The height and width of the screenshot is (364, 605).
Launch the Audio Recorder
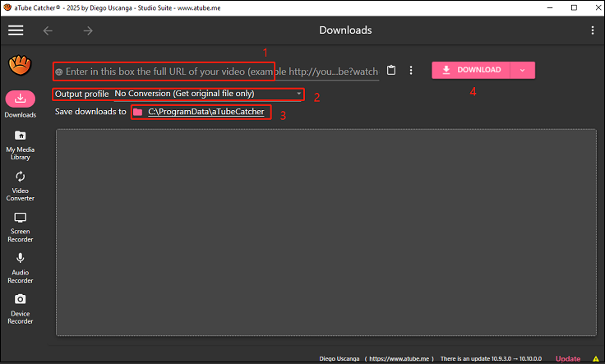[x=20, y=269]
